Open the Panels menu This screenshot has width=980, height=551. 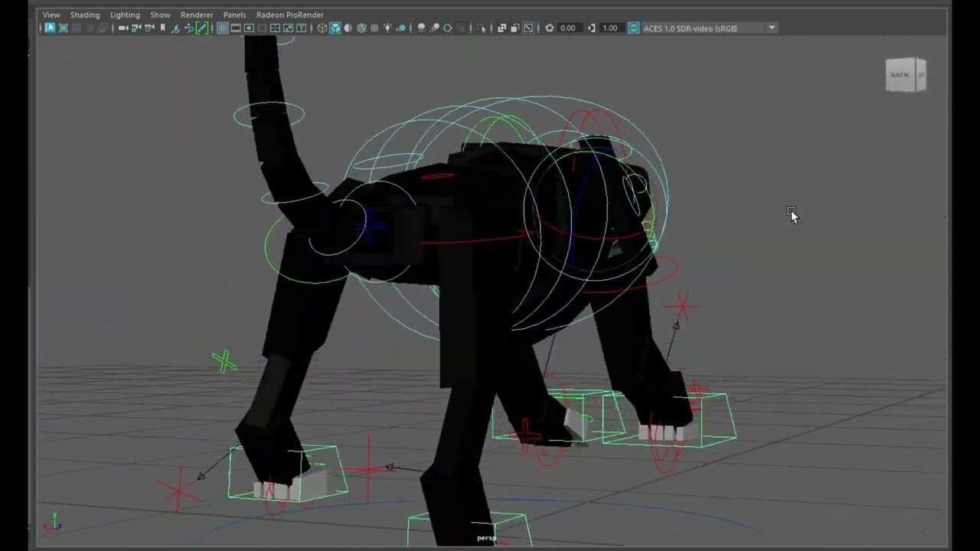pos(234,14)
